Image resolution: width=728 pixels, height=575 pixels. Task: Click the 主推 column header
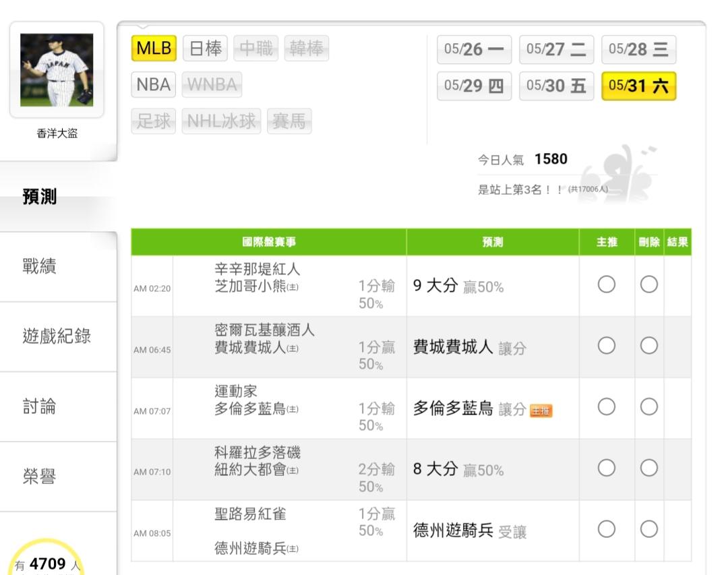tap(607, 242)
